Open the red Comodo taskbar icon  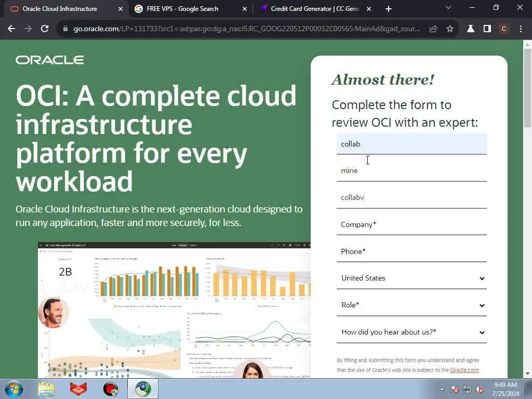point(78,389)
